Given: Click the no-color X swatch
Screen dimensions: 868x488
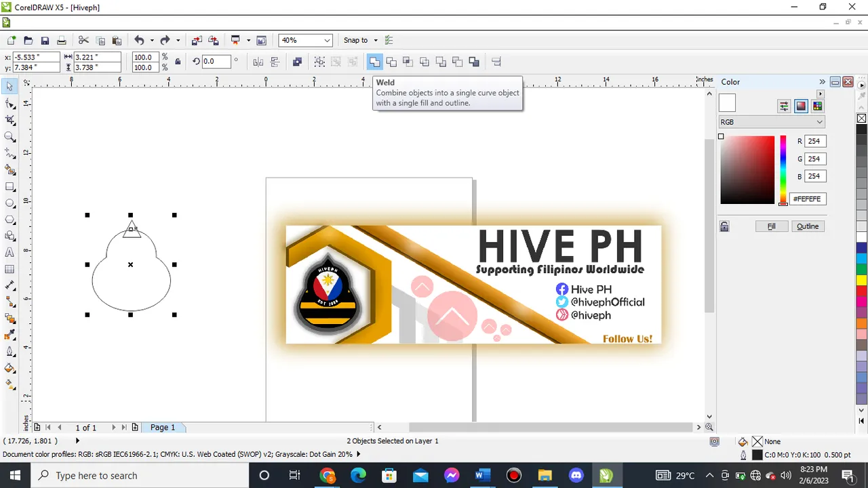Looking at the screenshot, I should pos(861,119).
